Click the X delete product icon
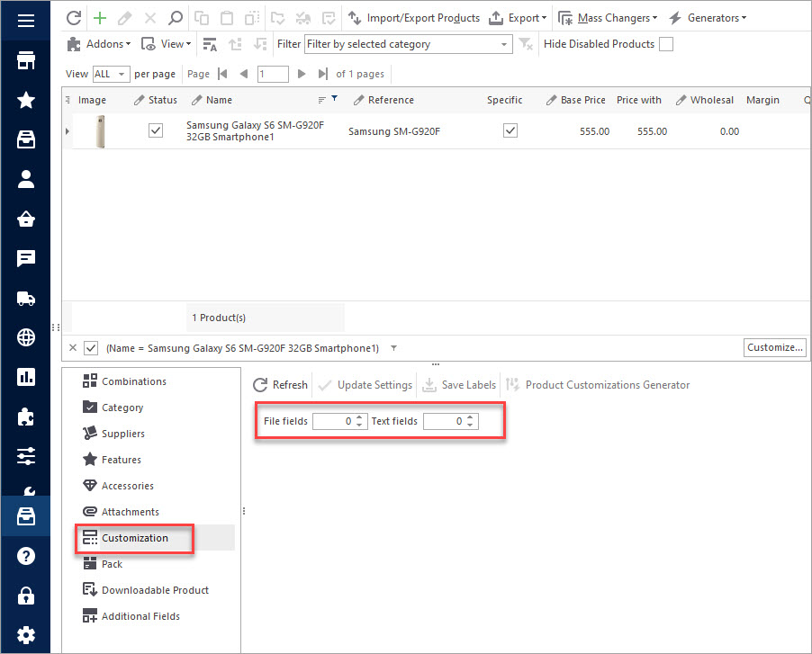 [150, 19]
